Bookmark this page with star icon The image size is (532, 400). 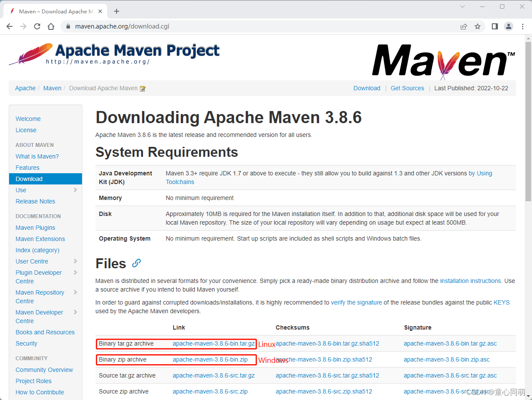pos(478,26)
